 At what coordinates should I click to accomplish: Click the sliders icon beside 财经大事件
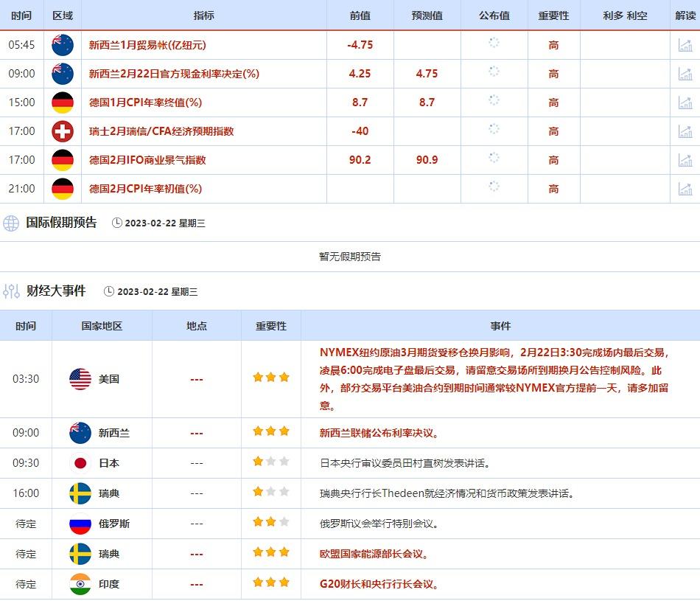[x=11, y=291]
